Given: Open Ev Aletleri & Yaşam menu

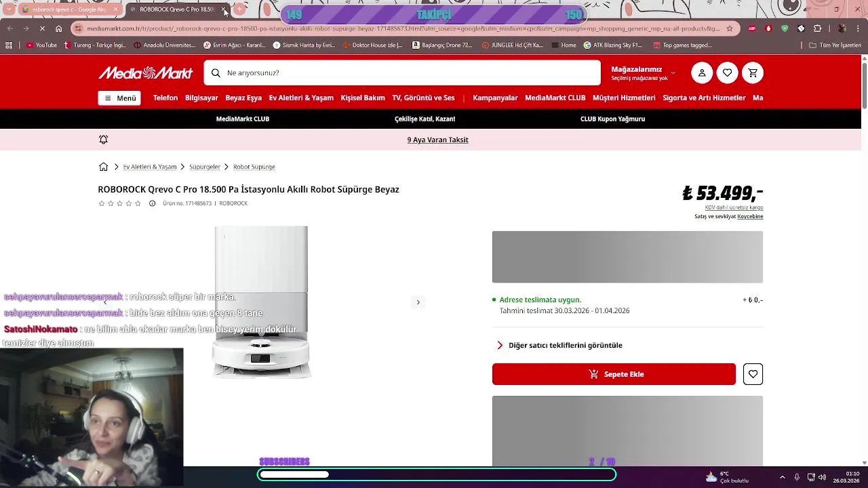Looking at the screenshot, I should 301,98.
